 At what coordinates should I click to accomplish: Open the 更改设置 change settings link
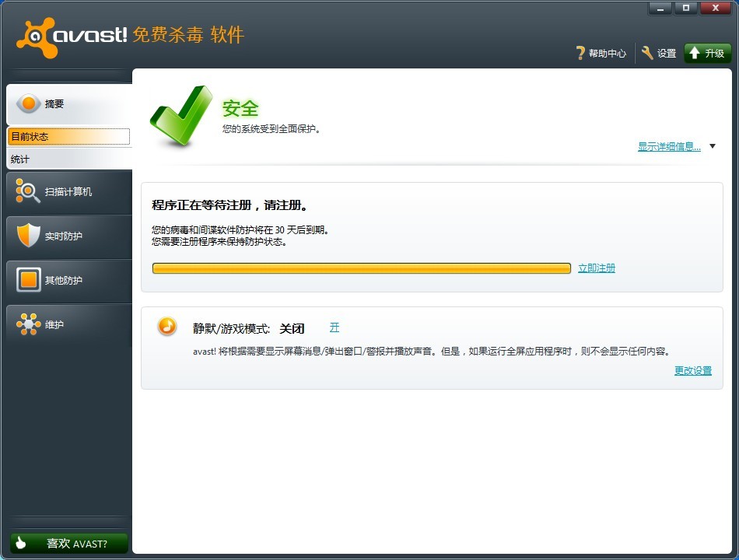pos(693,371)
